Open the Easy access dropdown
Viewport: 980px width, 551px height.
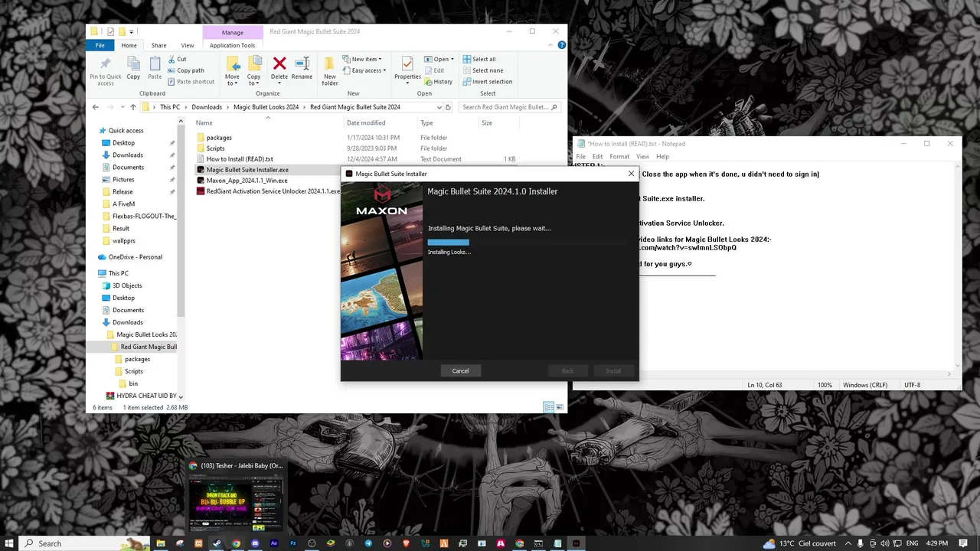point(364,70)
